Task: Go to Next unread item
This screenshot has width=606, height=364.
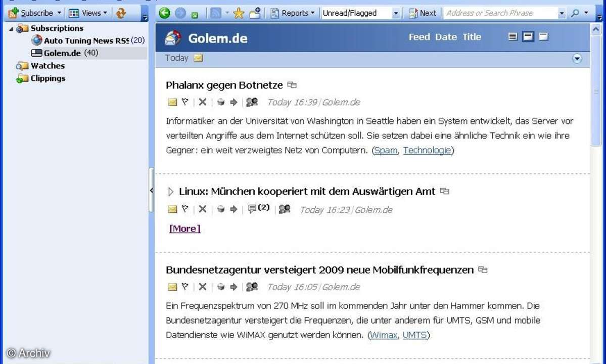Action: click(423, 13)
